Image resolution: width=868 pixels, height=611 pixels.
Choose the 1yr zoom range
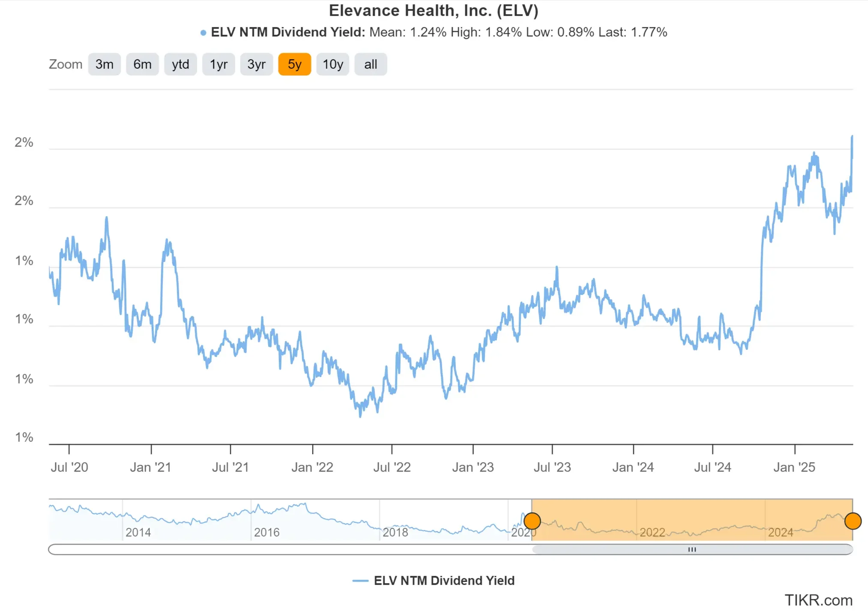[218, 64]
